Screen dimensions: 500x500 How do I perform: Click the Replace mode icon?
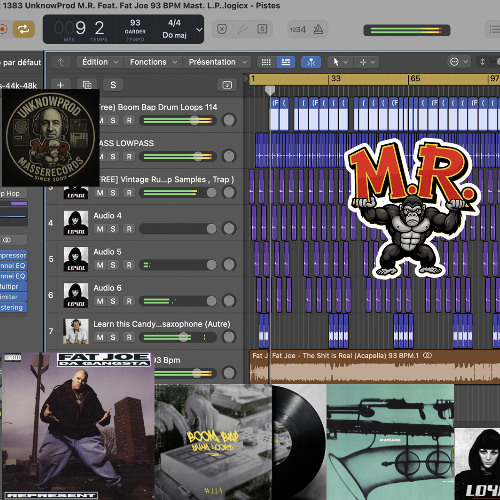[x=222, y=29]
